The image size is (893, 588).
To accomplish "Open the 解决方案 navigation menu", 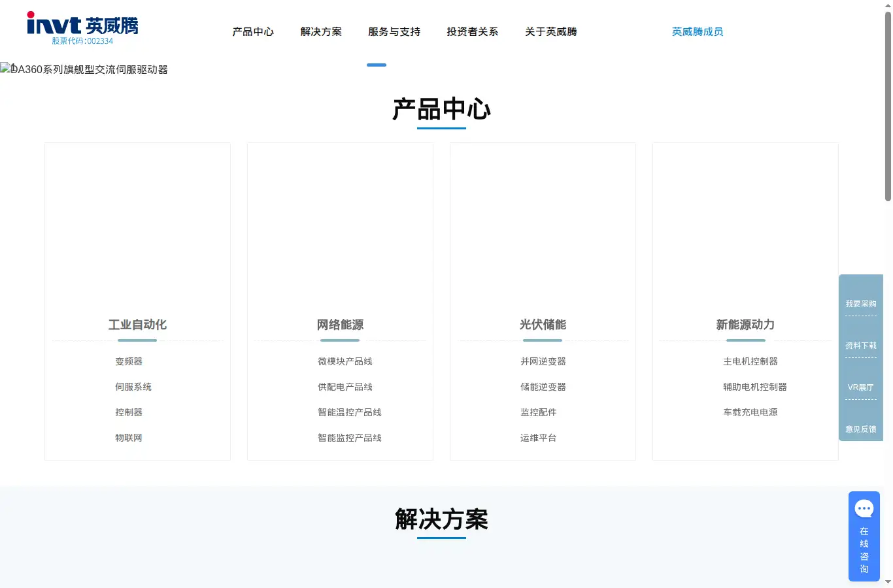I will tap(321, 31).
